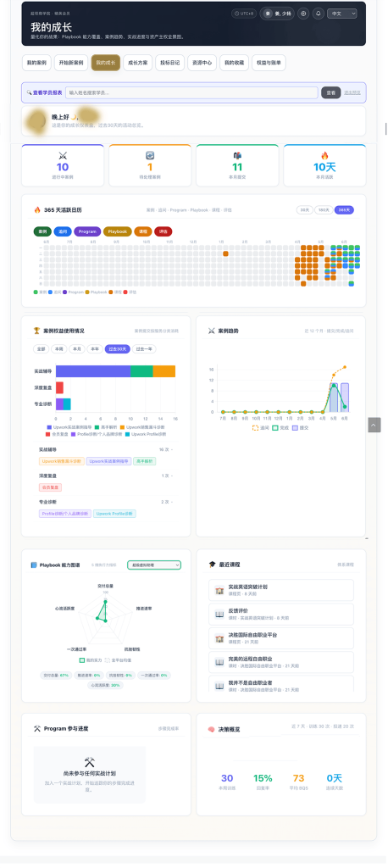This screenshot has width=388, height=868.
Task: Toggle the 课程 activity filter pill
Action: pyautogui.click(x=143, y=231)
